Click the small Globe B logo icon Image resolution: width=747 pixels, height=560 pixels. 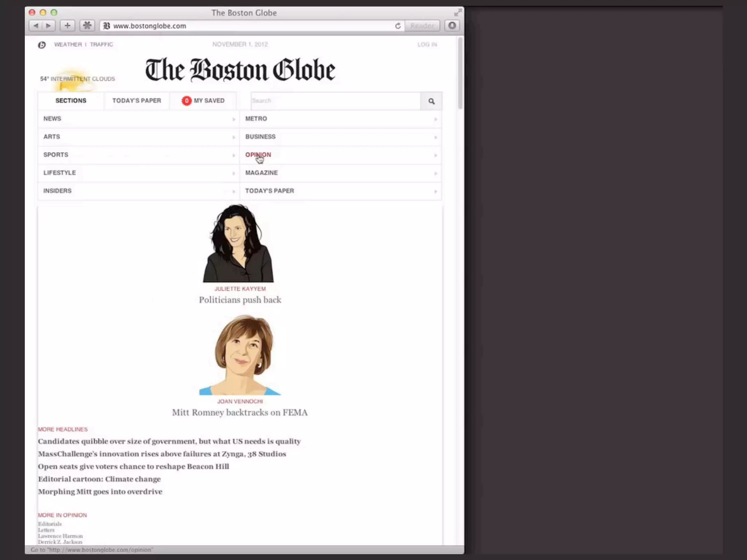point(42,45)
